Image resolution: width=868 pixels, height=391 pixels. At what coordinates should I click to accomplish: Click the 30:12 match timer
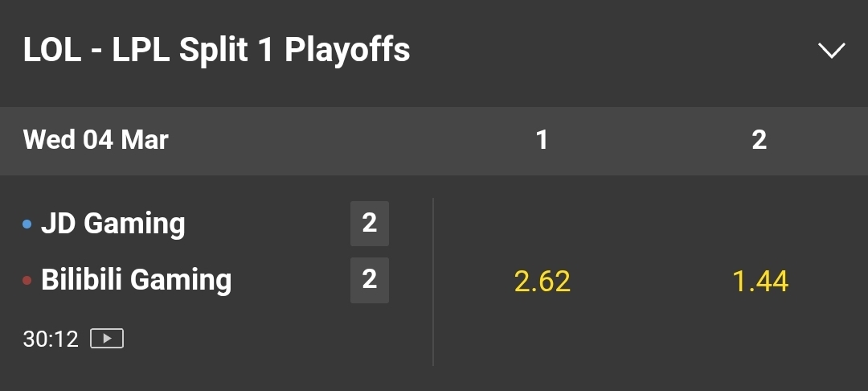coord(51,339)
